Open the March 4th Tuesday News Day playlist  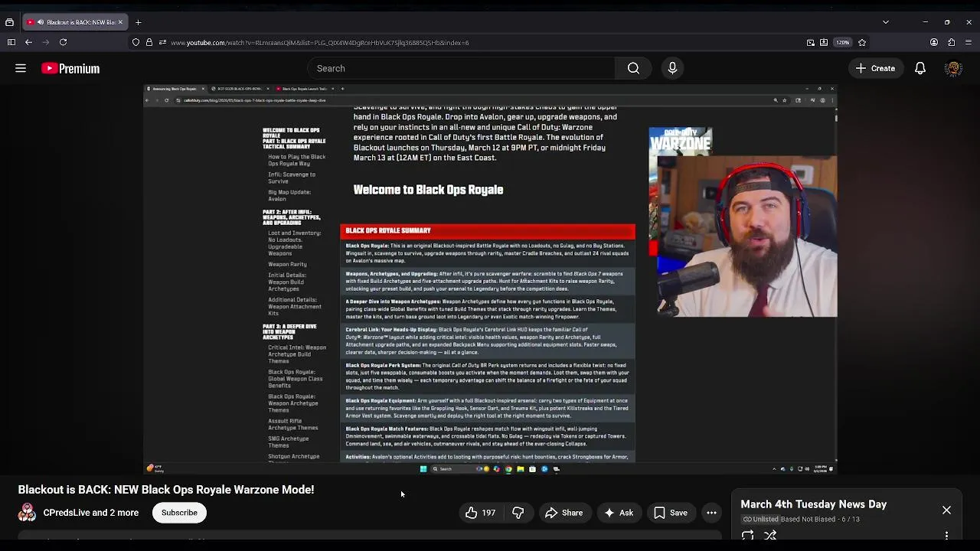coord(814,504)
